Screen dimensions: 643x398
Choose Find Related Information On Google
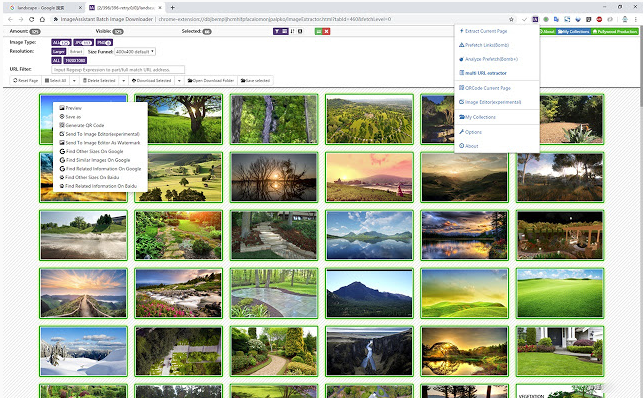[x=100, y=169]
